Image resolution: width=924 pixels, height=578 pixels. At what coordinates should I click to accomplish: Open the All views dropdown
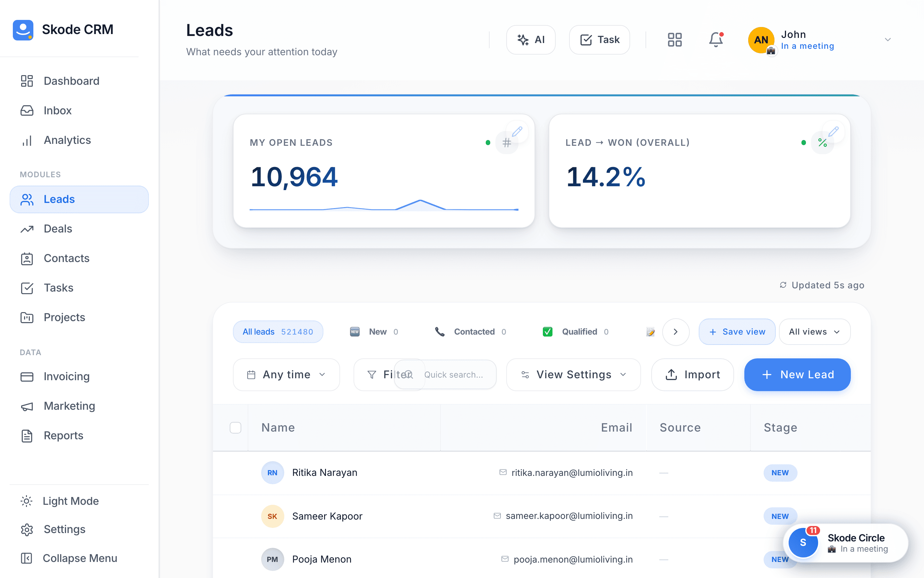click(814, 332)
